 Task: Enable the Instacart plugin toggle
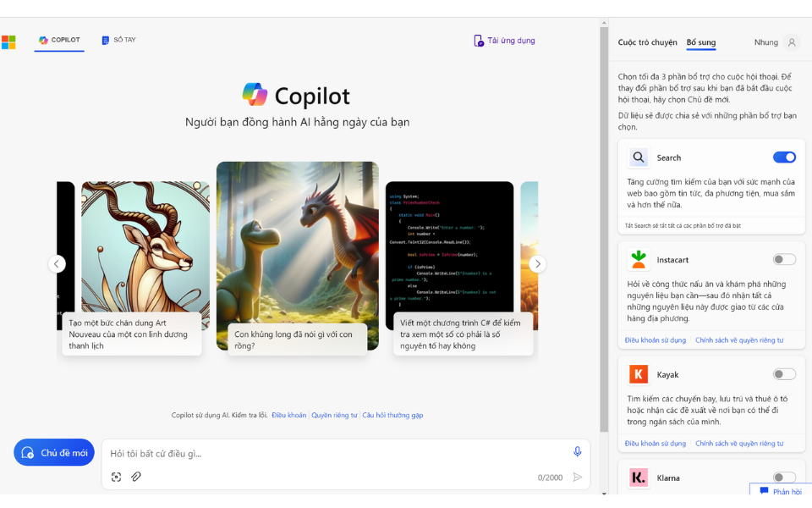pyautogui.click(x=784, y=259)
